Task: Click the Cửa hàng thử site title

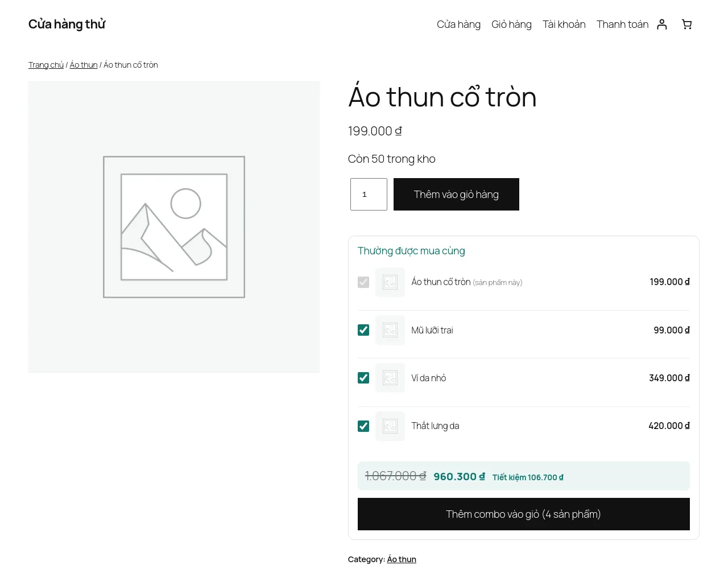Action: 67,24
